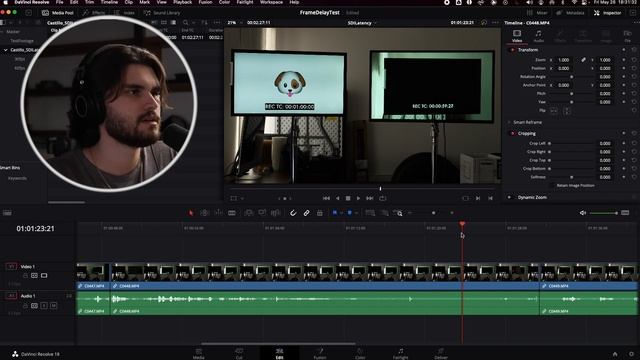Click the Position X value field

click(564, 68)
